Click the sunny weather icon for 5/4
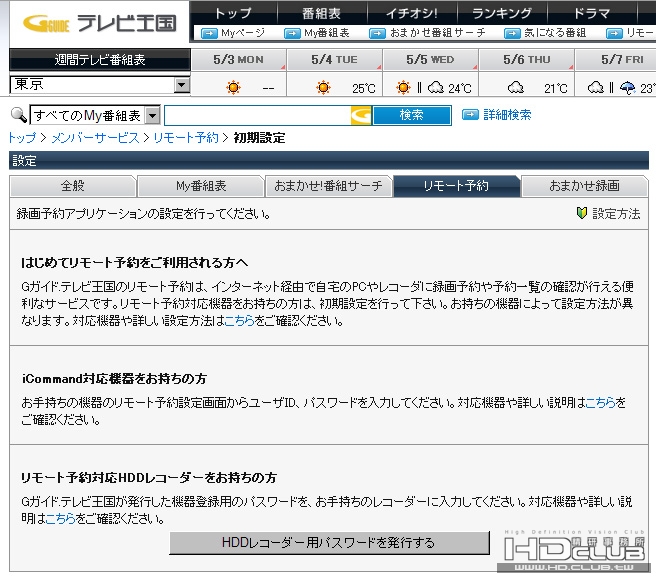Viewport: 656px width, 578px height. tap(323, 88)
